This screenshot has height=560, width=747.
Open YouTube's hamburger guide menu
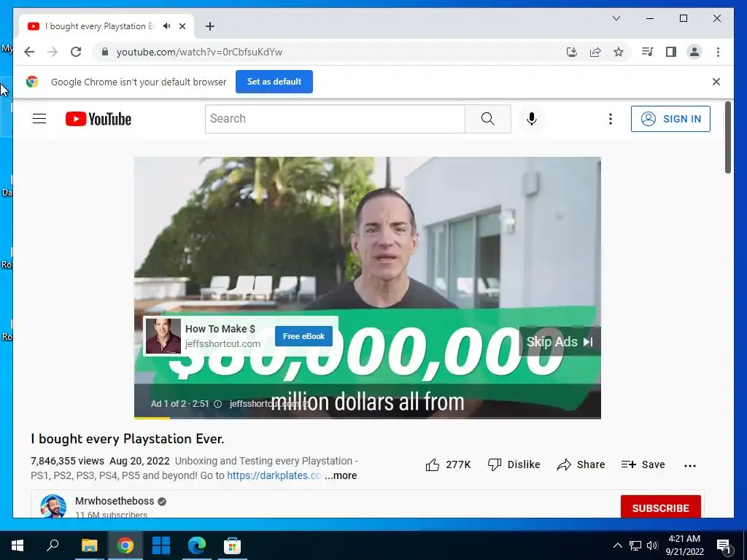pos(39,119)
